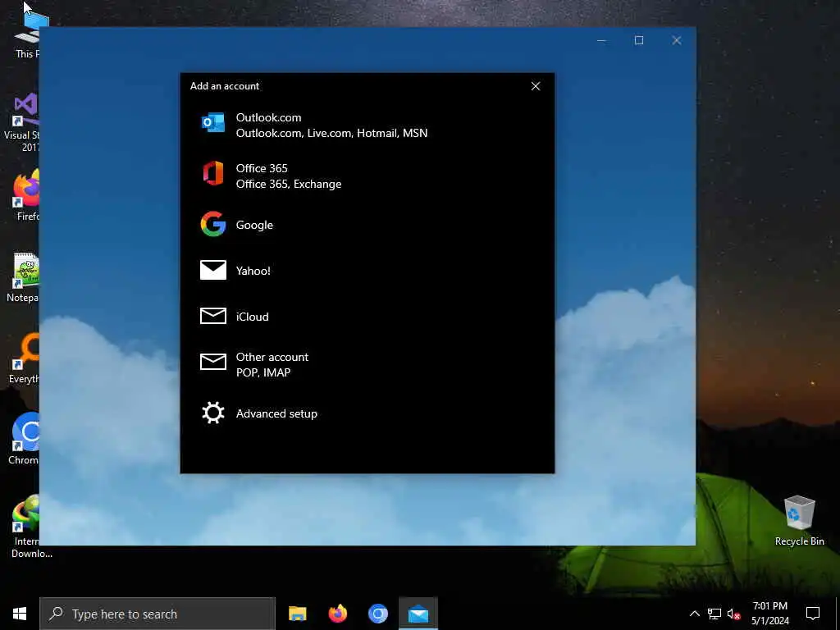Click the Office 365 title text

pyautogui.click(x=262, y=168)
